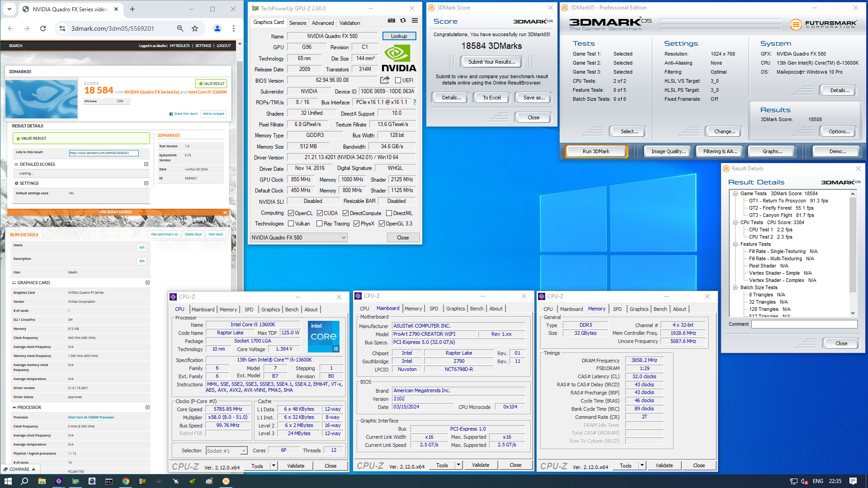Viewport: 868px width, 488px height.
Task: Collapse the Game Tests tree node
Action: pyautogui.click(x=736, y=193)
